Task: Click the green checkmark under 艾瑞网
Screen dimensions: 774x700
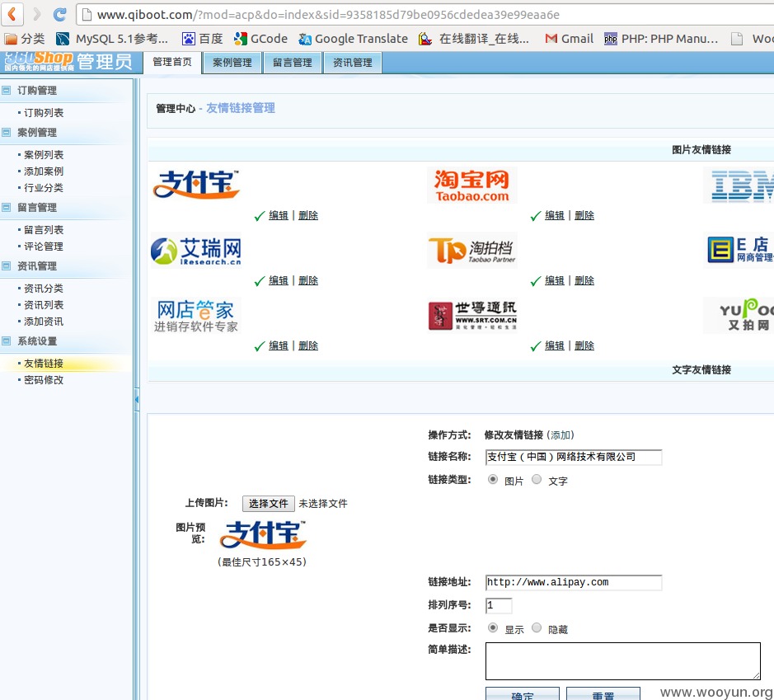Action: [x=260, y=281]
